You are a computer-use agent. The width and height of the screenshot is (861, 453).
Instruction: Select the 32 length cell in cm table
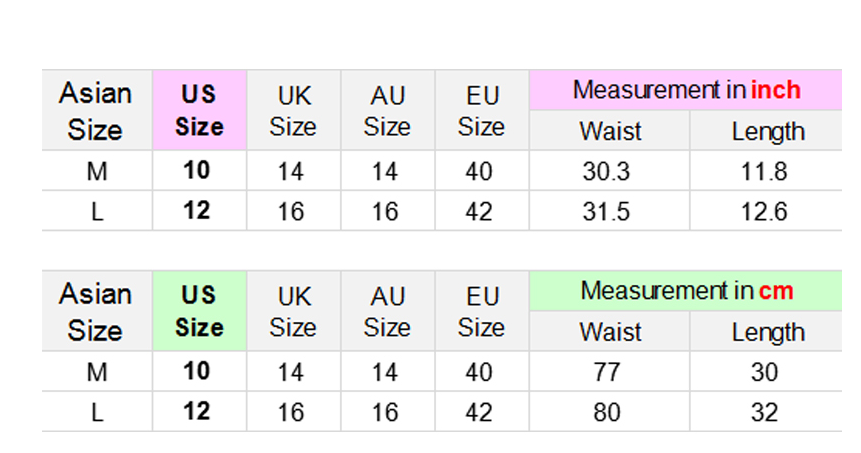765,412
